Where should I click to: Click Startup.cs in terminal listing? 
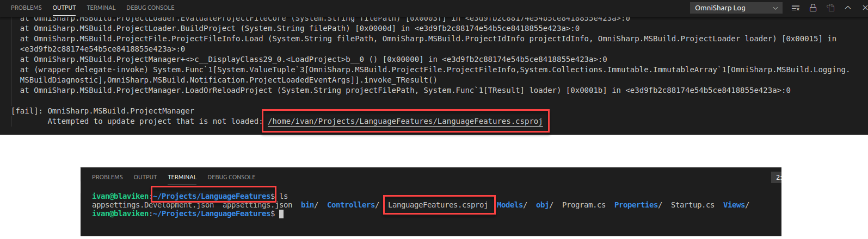tap(692, 205)
